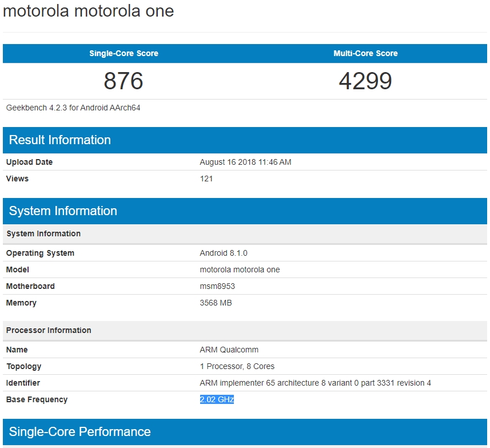Click the single-core score value 876
This screenshot has height=448, width=490.
(x=124, y=81)
